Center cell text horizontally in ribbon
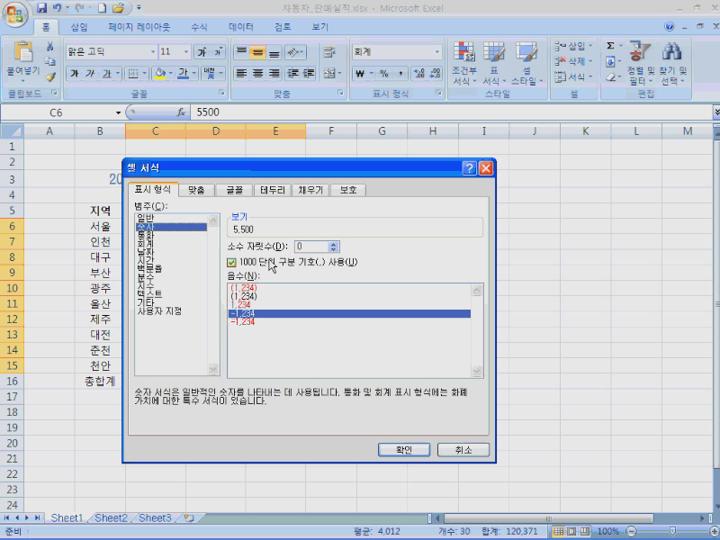 pos(258,73)
